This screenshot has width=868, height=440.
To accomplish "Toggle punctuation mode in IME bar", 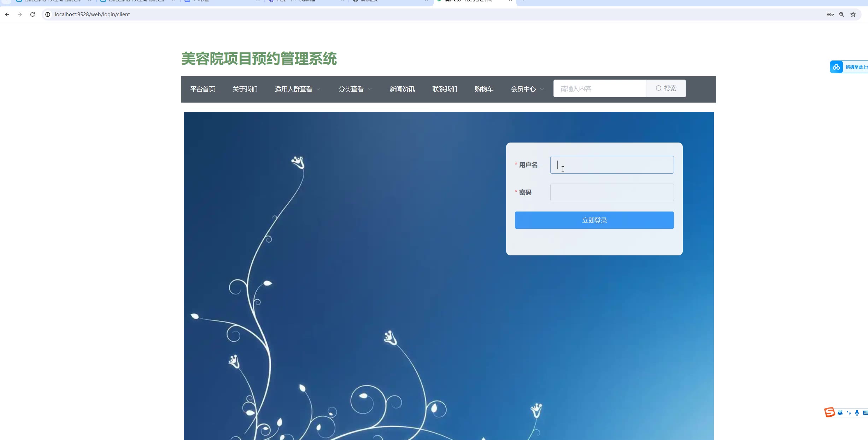I will pos(849,413).
